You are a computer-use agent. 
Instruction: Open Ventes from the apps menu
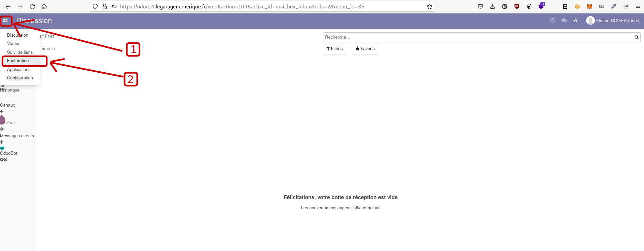pyautogui.click(x=14, y=43)
